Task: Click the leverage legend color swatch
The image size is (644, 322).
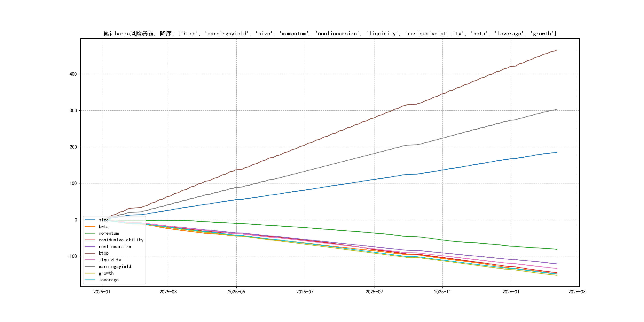Action: [90, 280]
